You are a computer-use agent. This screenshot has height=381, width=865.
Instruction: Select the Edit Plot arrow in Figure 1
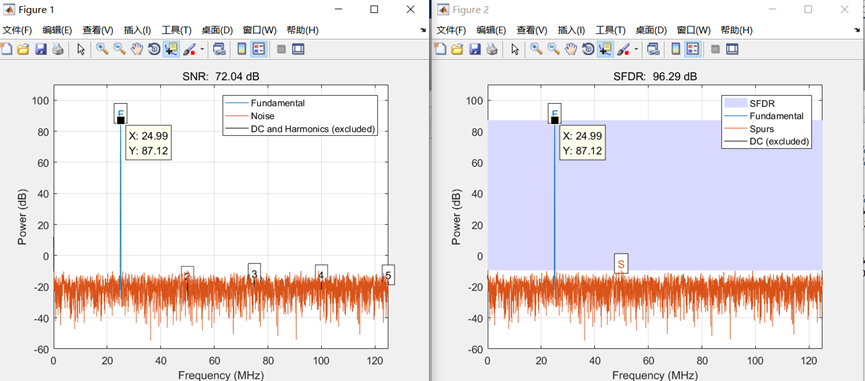[81, 50]
